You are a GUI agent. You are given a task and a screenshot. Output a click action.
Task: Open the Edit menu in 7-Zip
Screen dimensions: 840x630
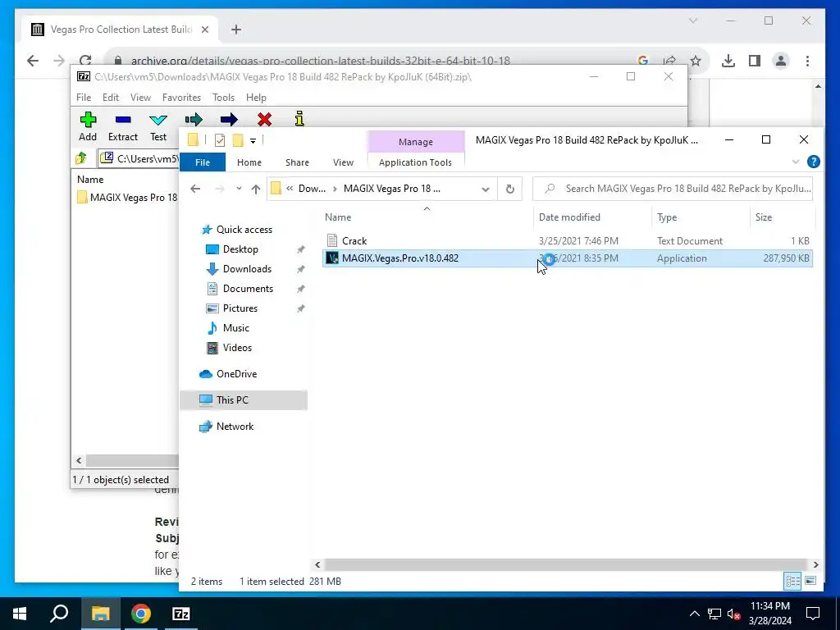111,98
